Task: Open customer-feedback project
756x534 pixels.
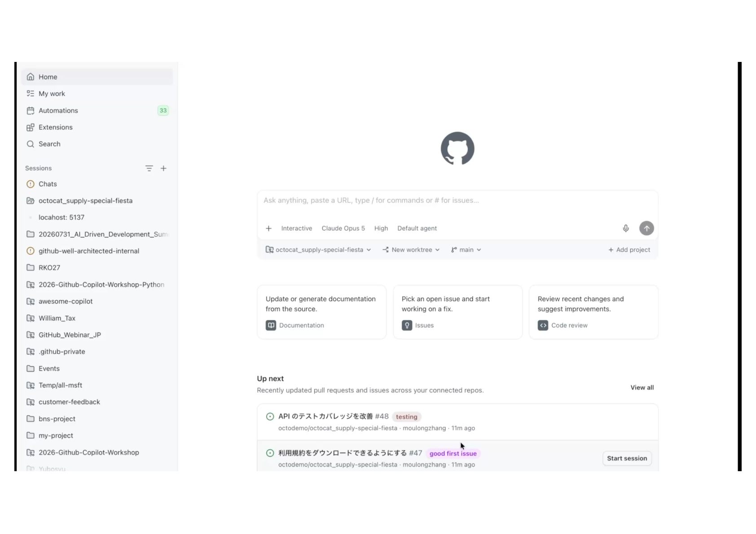Action: (x=97, y=402)
